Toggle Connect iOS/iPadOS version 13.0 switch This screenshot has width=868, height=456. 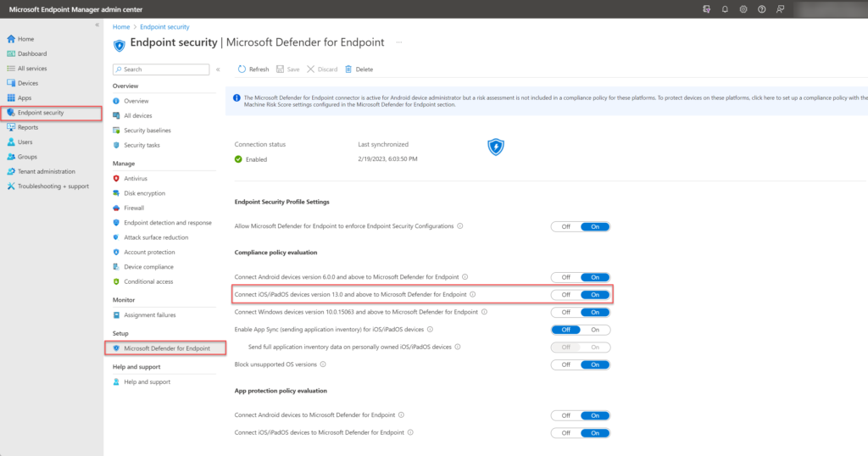point(580,295)
